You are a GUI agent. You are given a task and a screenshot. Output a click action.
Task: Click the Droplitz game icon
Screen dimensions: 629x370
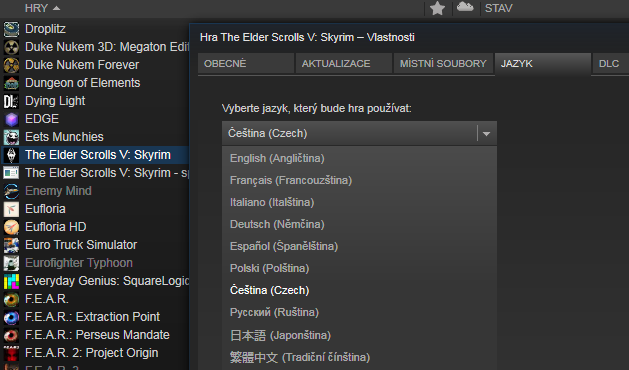click(x=11, y=29)
